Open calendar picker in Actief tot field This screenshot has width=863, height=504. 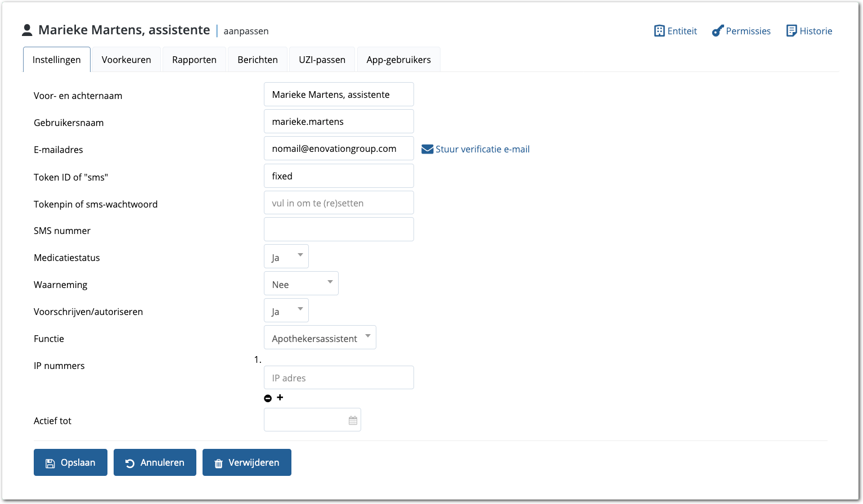(x=353, y=420)
